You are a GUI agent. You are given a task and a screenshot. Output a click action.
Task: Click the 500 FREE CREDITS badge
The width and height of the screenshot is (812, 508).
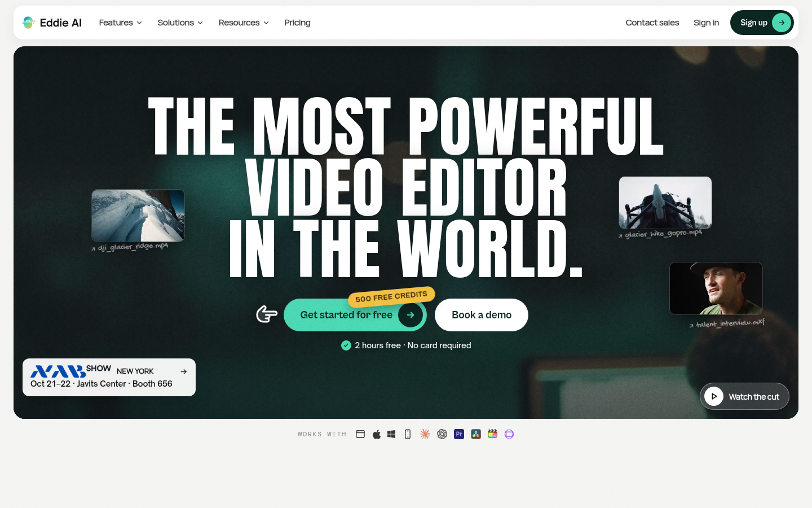(391, 296)
